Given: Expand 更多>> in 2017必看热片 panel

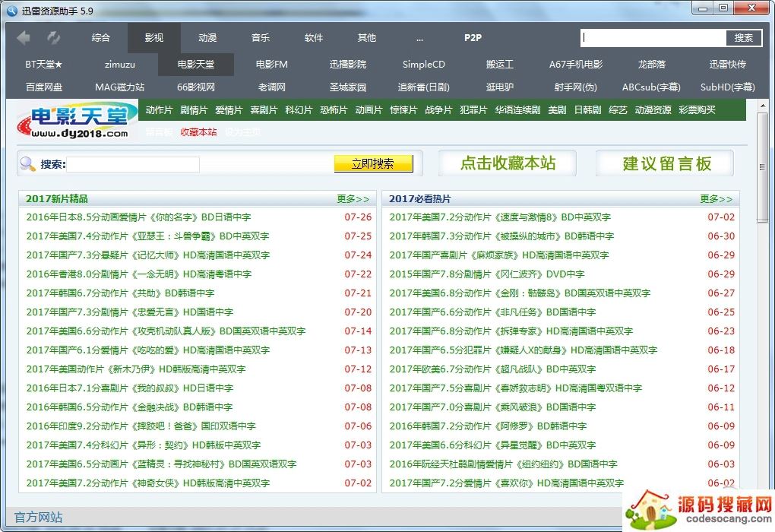Looking at the screenshot, I should [x=716, y=199].
